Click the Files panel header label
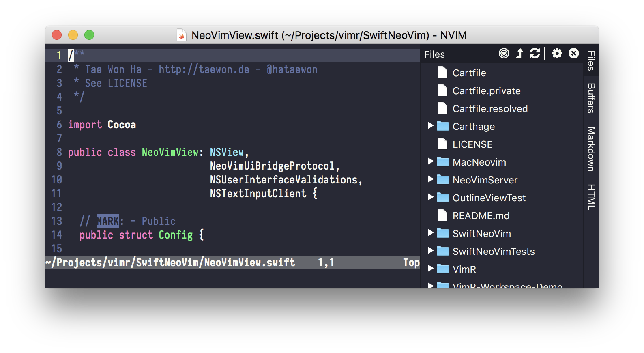 [x=434, y=54]
